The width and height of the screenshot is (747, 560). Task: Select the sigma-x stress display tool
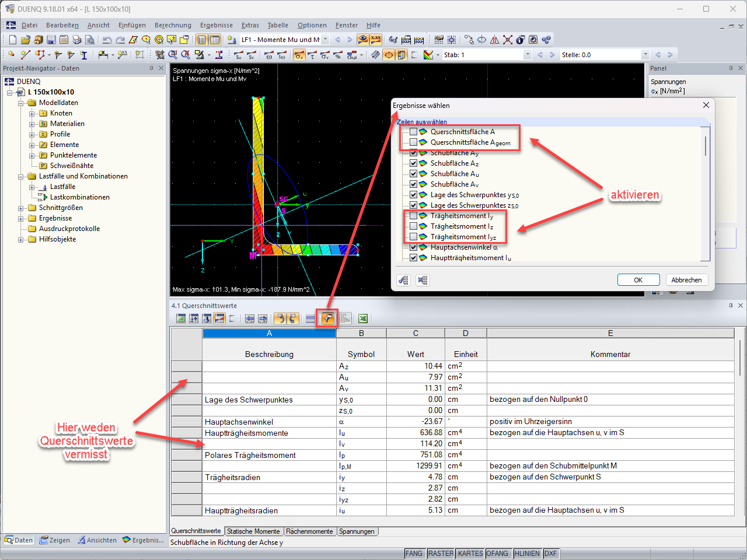point(299,55)
